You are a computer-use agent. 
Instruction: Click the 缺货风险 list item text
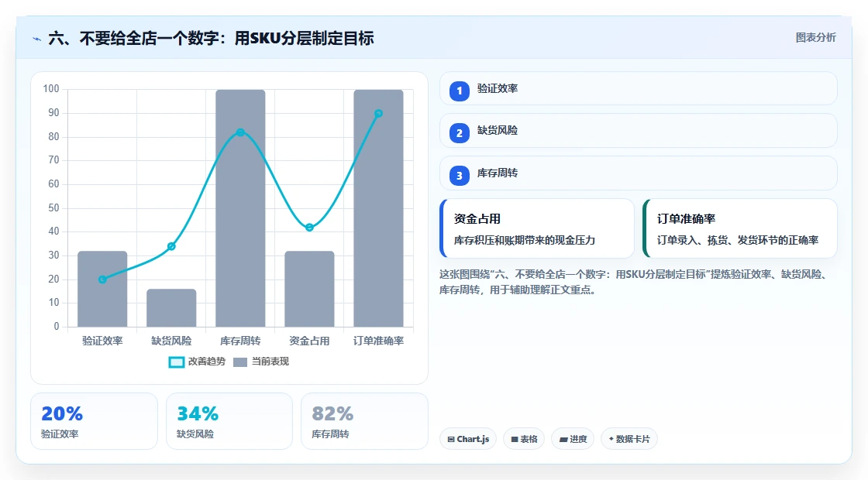pyautogui.click(x=497, y=131)
